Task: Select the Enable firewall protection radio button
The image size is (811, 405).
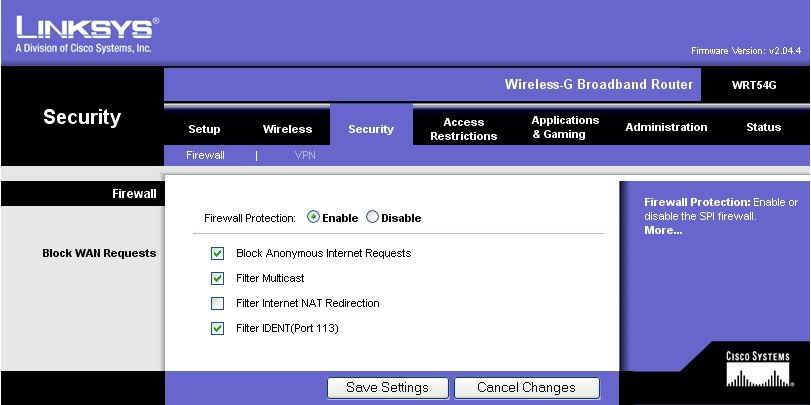Action: pos(313,217)
